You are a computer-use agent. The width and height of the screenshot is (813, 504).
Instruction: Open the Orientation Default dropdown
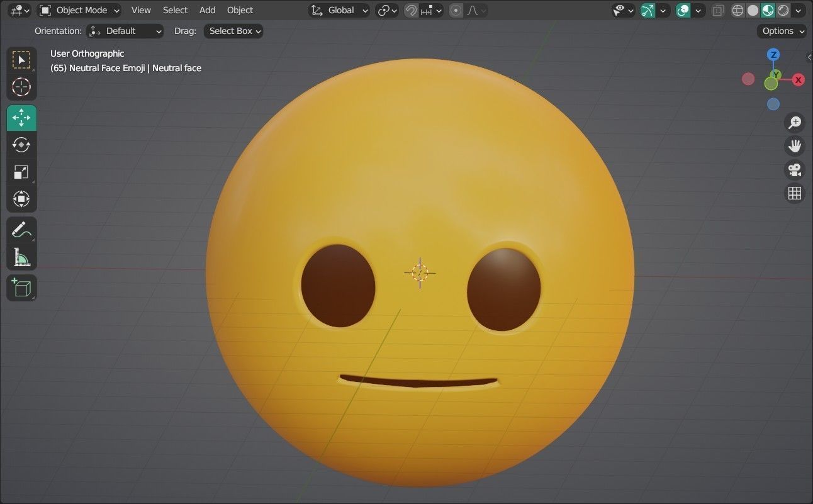click(125, 31)
